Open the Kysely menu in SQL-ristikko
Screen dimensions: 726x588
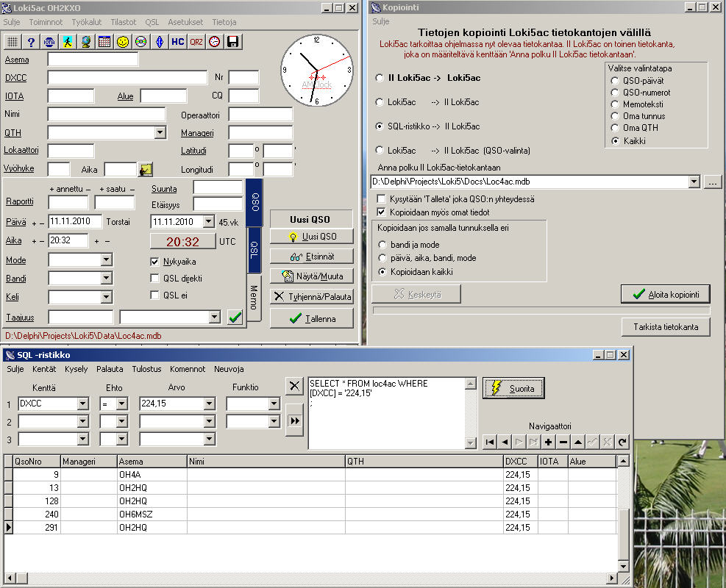(76, 369)
